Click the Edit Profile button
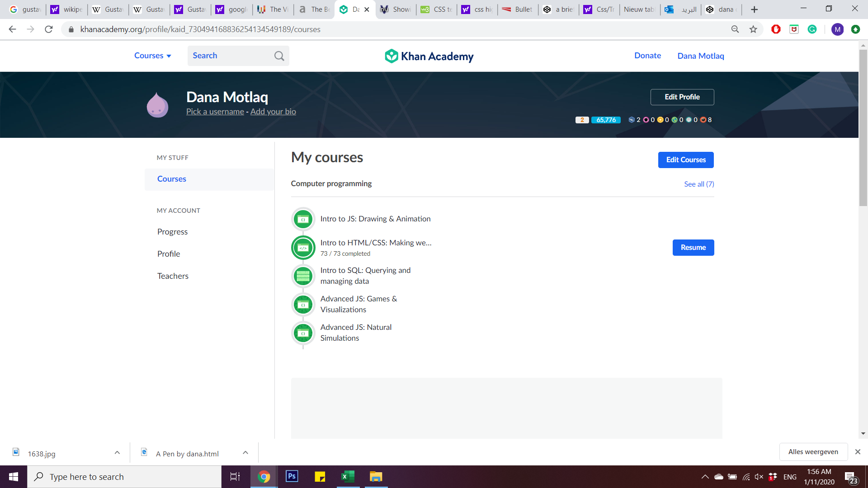 [x=682, y=97]
